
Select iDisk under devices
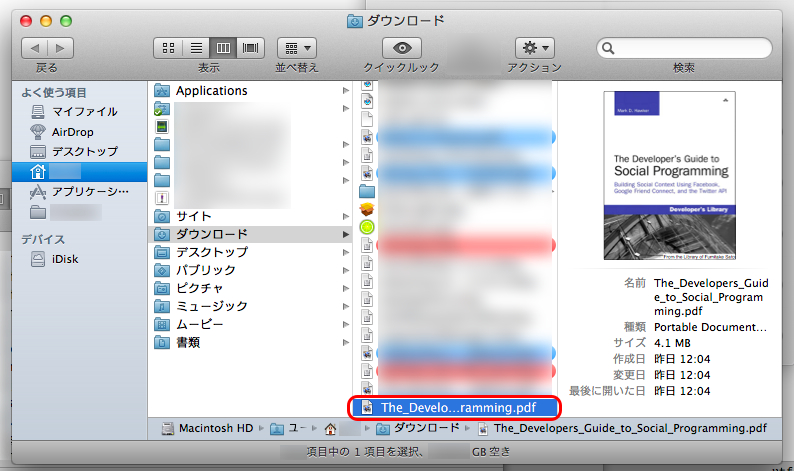66,258
